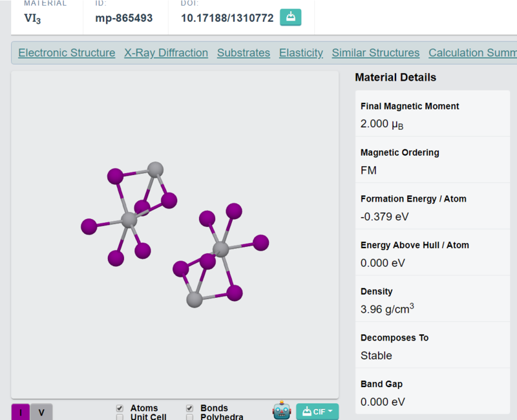Image resolution: width=517 pixels, height=420 pixels.
Task: Navigate to Similar Structures
Action: pyautogui.click(x=375, y=53)
